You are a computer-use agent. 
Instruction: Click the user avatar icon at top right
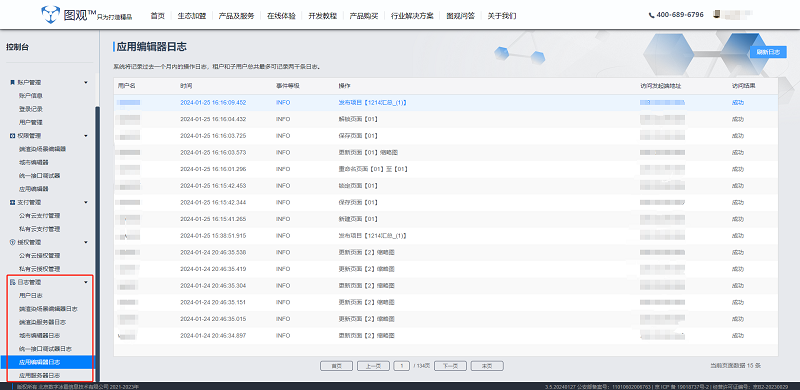click(x=717, y=14)
